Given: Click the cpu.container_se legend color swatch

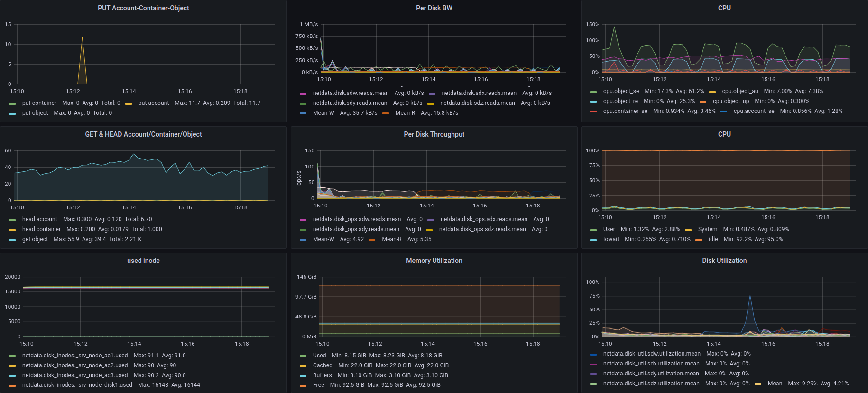Looking at the screenshot, I should [x=593, y=112].
